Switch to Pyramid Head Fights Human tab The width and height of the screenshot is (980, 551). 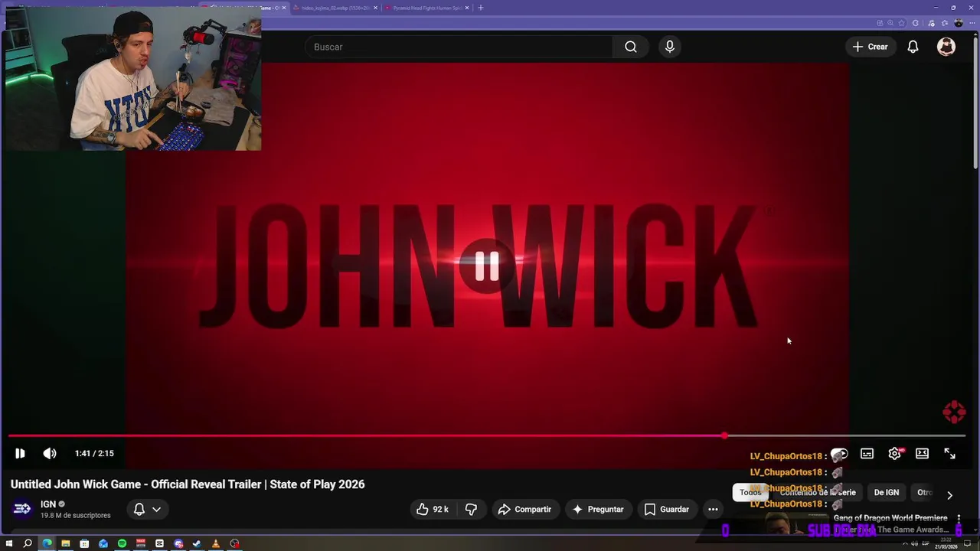(x=426, y=8)
